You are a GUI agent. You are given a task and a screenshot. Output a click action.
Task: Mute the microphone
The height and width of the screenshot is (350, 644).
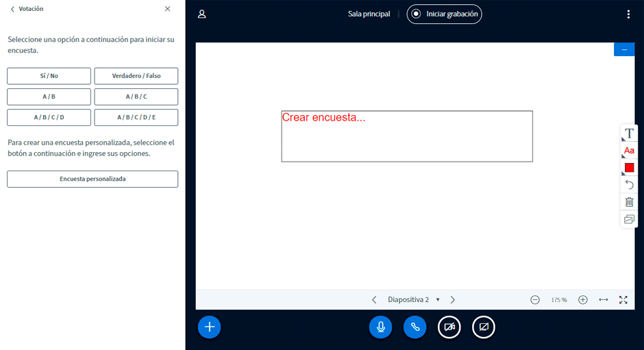click(x=380, y=327)
